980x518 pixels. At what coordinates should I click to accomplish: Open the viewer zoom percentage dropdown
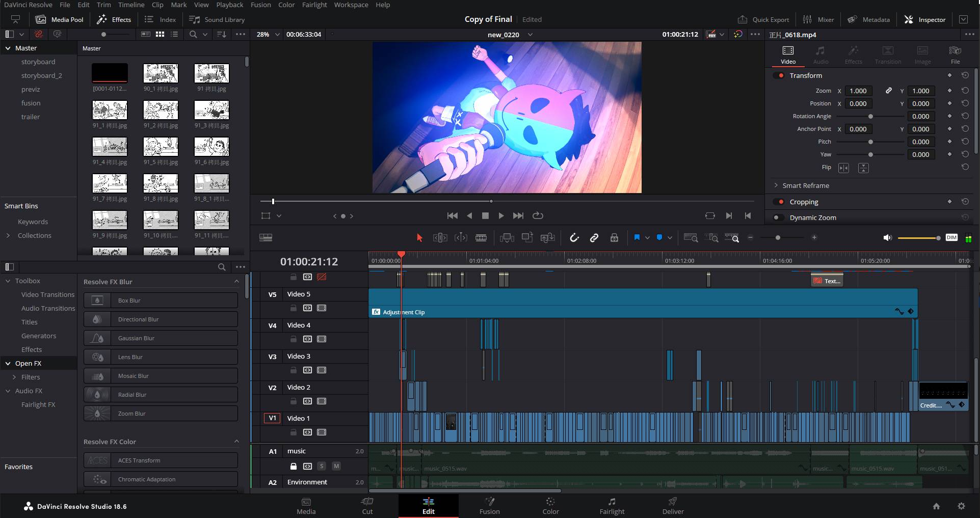(277, 35)
